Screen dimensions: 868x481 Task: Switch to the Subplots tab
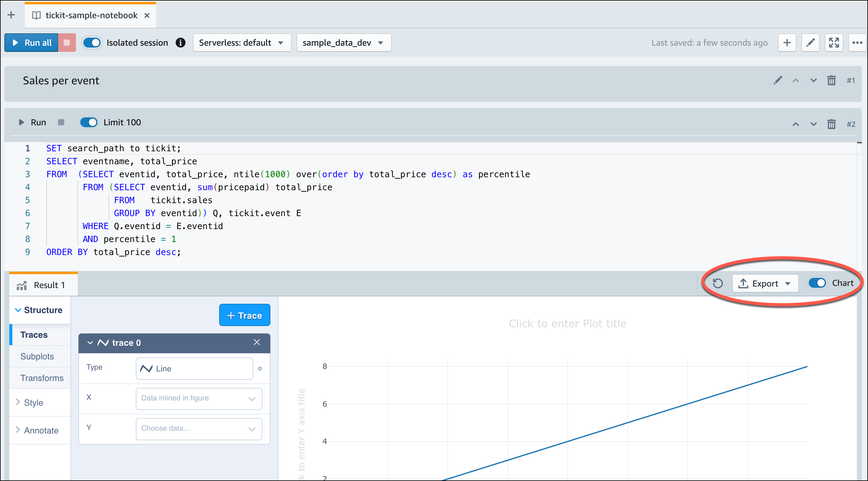pos(37,357)
